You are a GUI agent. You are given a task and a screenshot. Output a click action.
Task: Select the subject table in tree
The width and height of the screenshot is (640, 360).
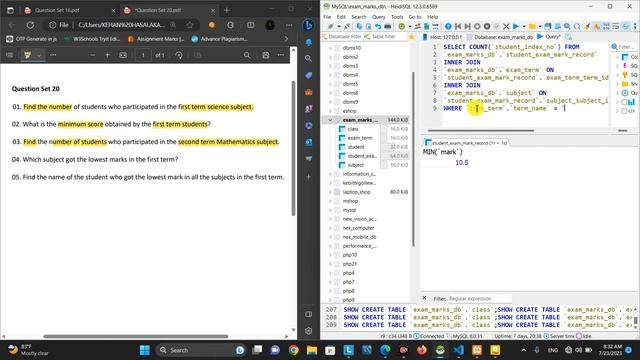pyautogui.click(x=356, y=165)
